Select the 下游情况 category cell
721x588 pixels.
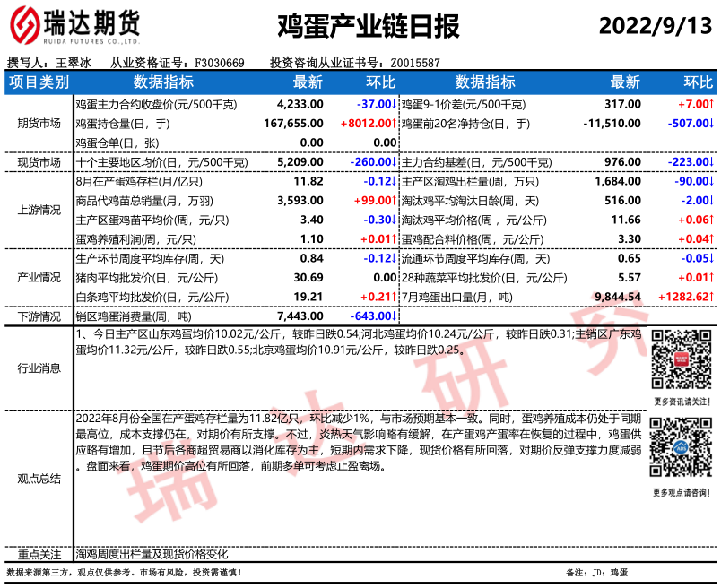(37, 316)
